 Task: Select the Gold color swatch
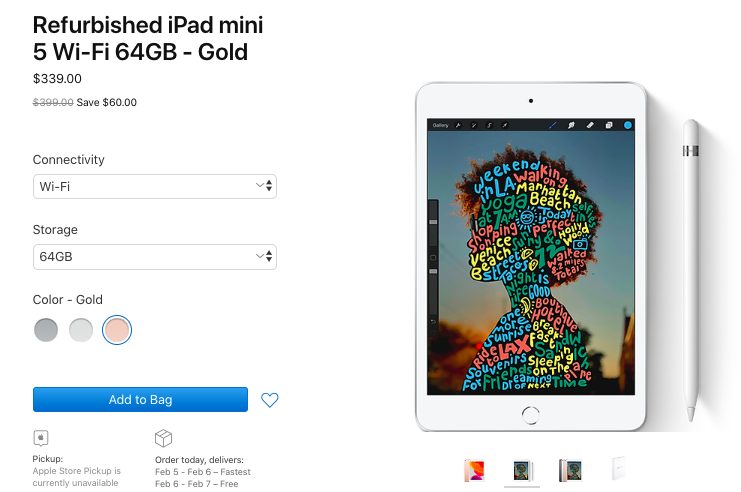(x=117, y=329)
